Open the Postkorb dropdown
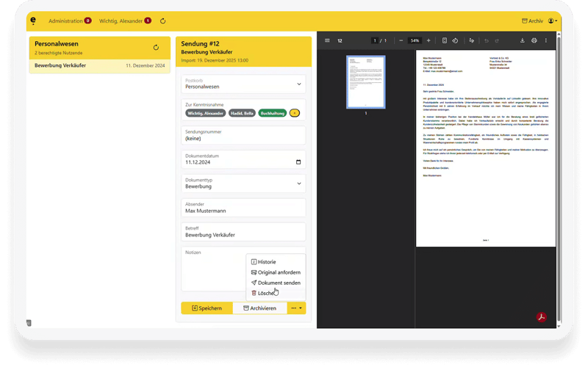This screenshot has width=588, height=370. pyautogui.click(x=243, y=84)
